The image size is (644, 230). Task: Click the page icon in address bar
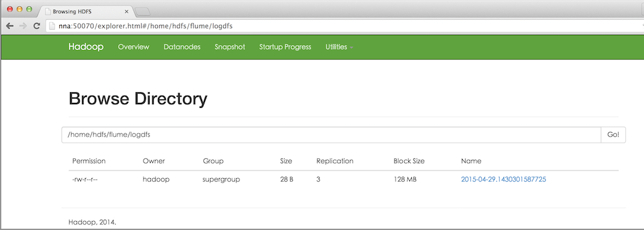pos(52,26)
